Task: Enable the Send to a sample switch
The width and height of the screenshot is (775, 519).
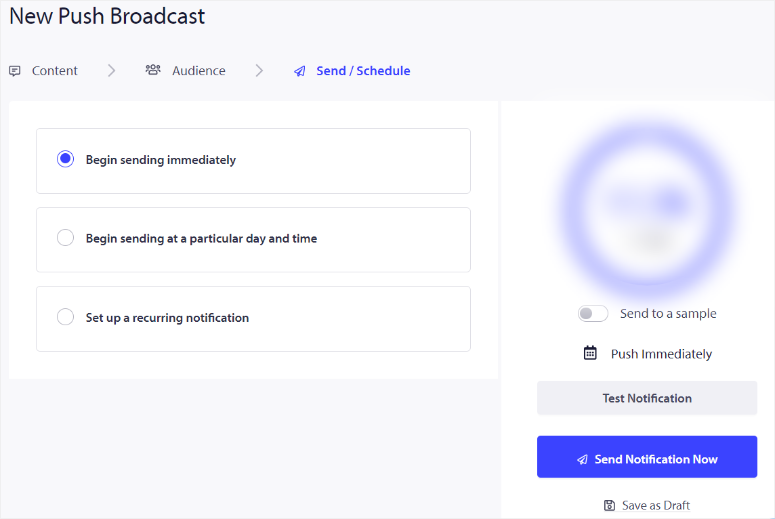Action: pyautogui.click(x=593, y=314)
